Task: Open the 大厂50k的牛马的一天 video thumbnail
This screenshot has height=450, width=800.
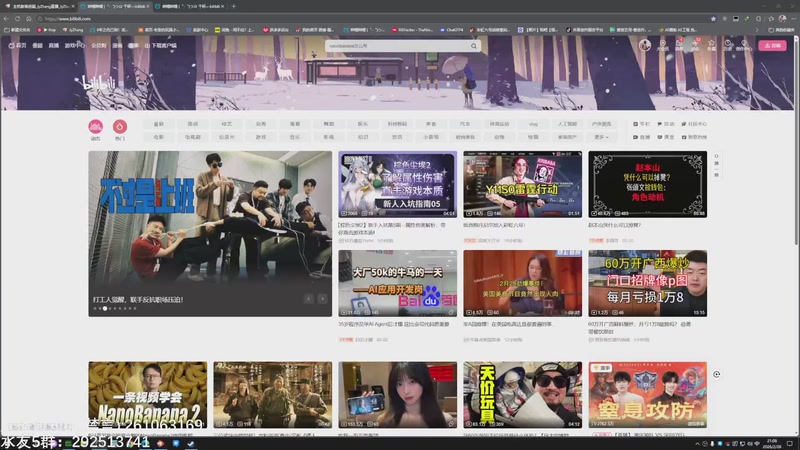Action: click(x=397, y=283)
